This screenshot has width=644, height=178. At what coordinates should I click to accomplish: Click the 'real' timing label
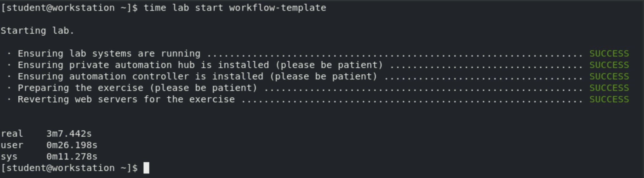pyautogui.click(x=12, y=133)
